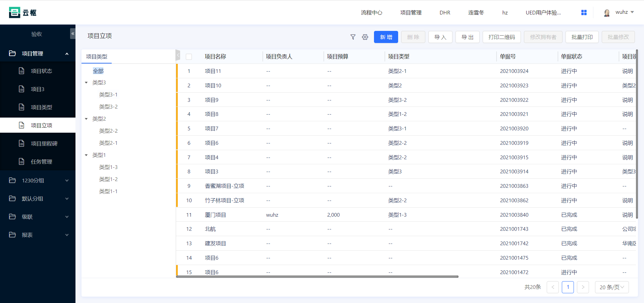Image resolution: width=644 pixels, height=303 pixels.
Task: Click the 打印二维码 button
Action: point(502,37)
